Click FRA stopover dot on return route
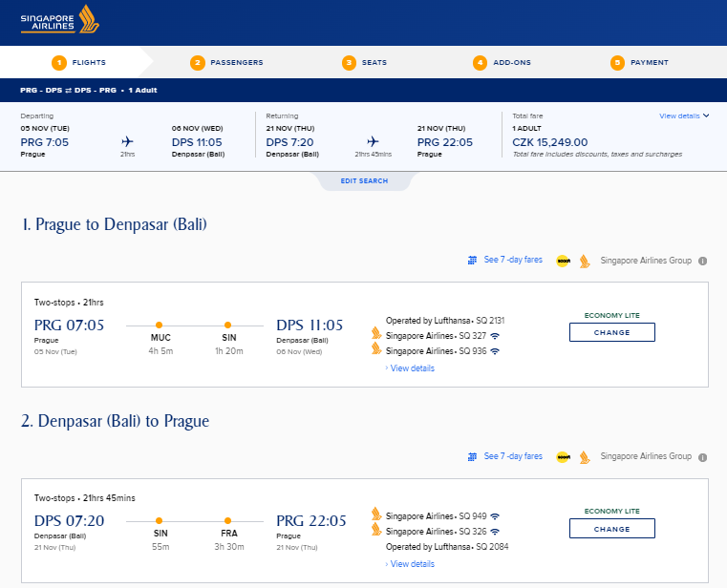This screenshot has height=588, width=727. [227, 521]
